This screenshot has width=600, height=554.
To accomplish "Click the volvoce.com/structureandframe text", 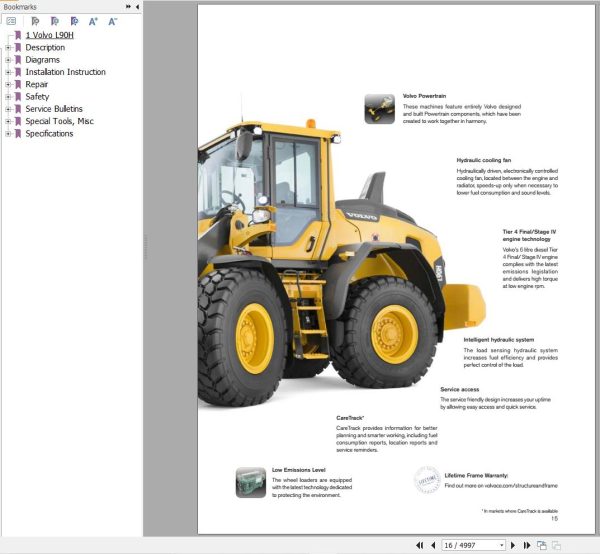I will pos(521,486).
